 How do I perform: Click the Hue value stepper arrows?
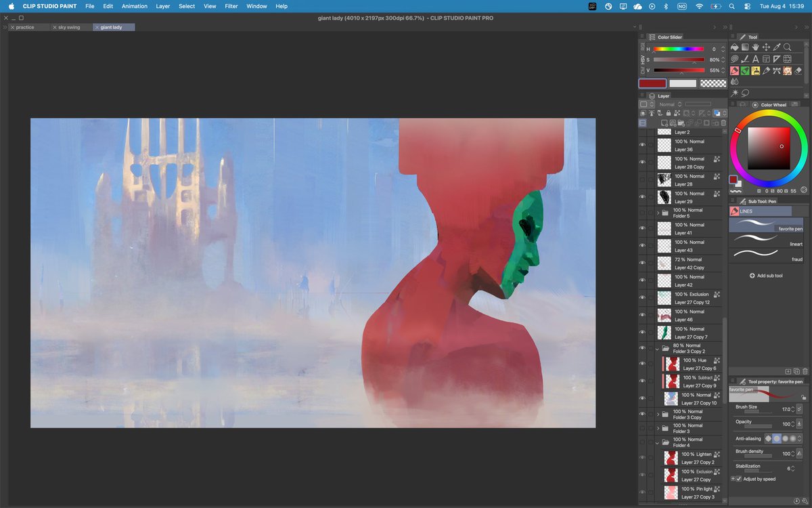coord(723,49)
